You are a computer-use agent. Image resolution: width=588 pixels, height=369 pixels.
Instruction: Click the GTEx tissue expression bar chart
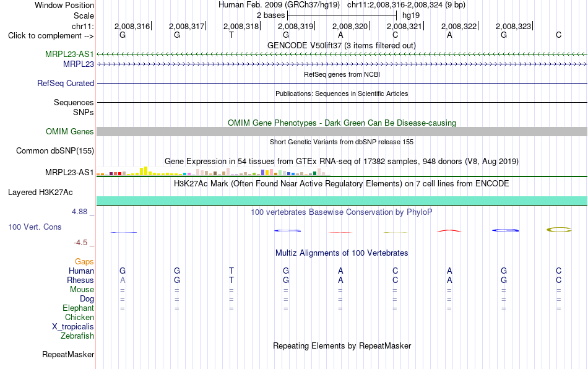click(213, 171)
